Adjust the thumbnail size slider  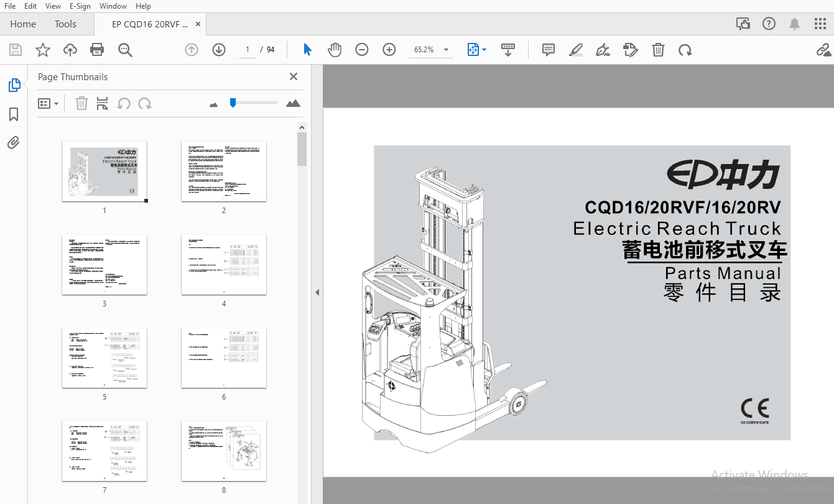(x=233, y=103)
